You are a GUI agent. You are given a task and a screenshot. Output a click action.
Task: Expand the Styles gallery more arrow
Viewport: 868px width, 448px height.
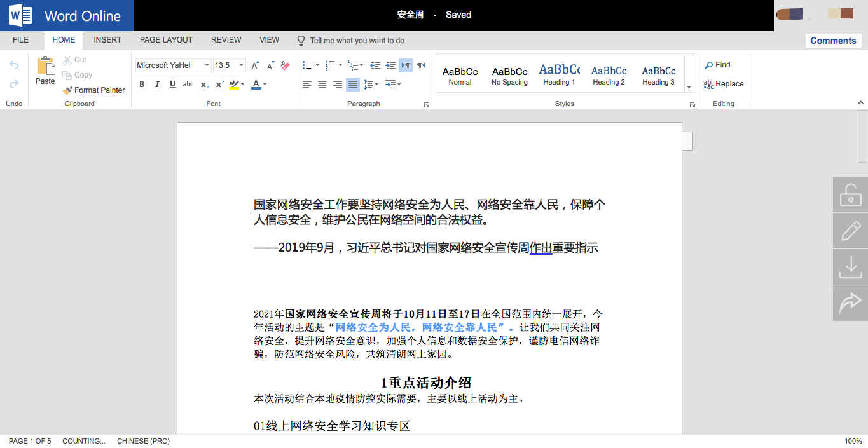click(x=689, y=87)
